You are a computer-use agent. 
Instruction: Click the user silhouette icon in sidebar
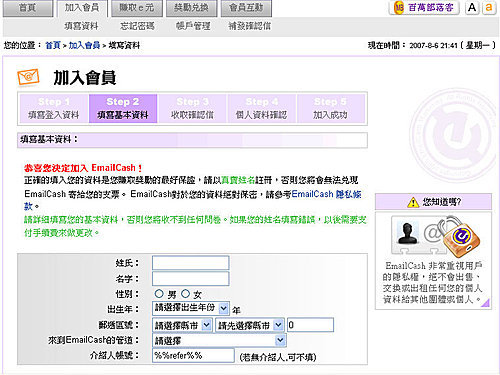point(407,234)
